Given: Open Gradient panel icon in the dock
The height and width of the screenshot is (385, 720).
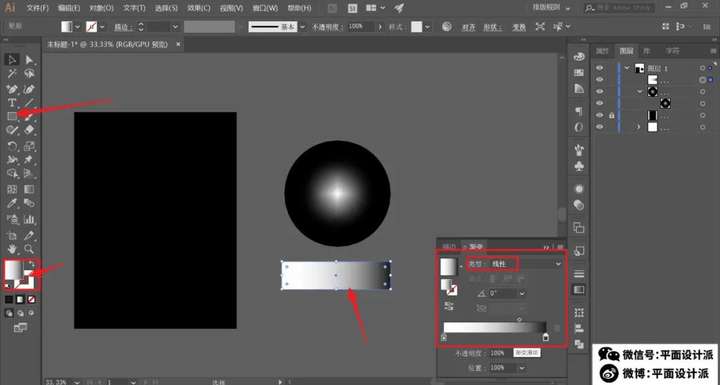Looking at the screenshot, I should pos(579,290).
